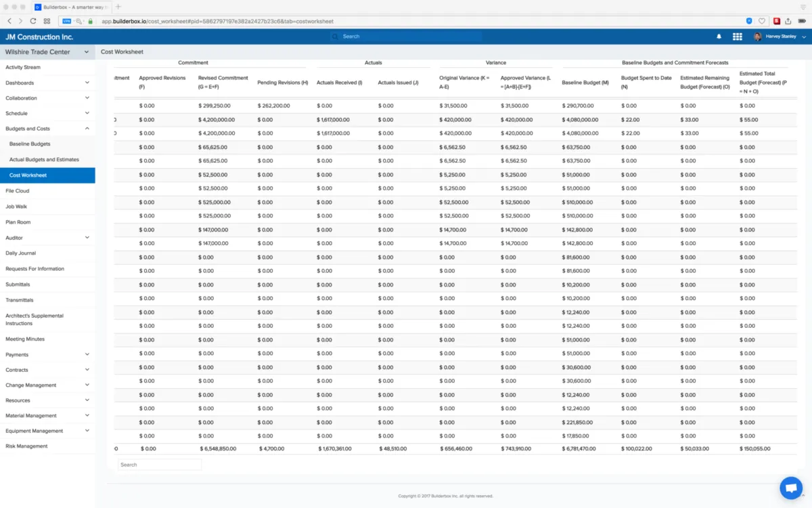This screenshot has width=812, height=508.
Task: Click the $ 290,700.00 baseline budget cell
Action: coord(578,106)
